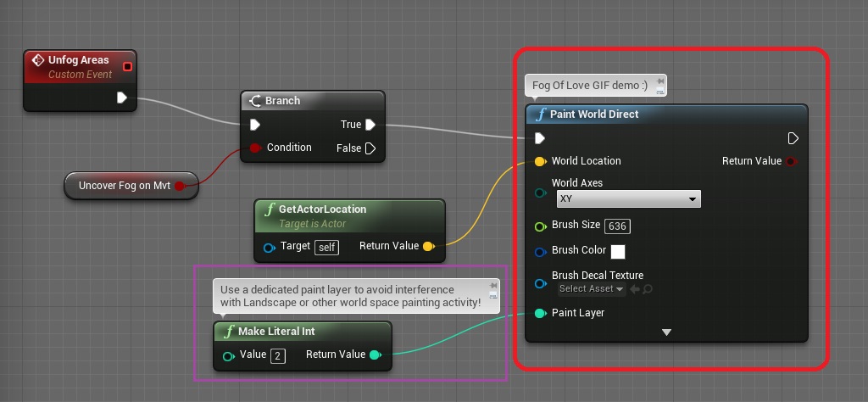Image resolution: width=868 pixels, height=402 pixels.
Task: Select the Uncover Fog on Mvt variable node
Action: pyautogui.click(x=131, y=186)
